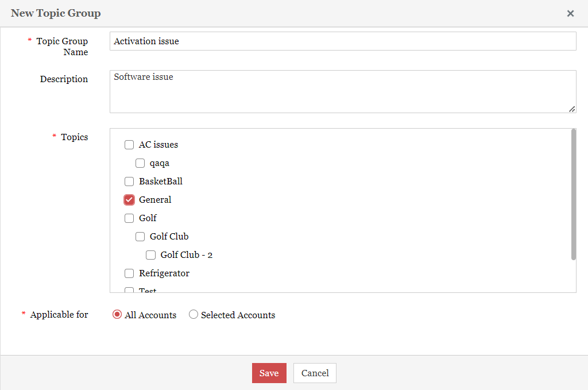Check the Golf Club - 2 checkbox
This screenshot has height=390, width=588.
(x=151, y=255)
